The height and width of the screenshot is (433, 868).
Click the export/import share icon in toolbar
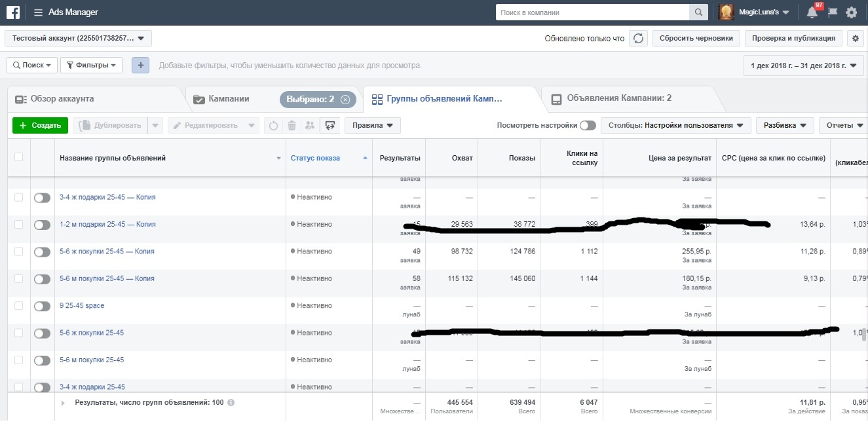click(330, 125)
